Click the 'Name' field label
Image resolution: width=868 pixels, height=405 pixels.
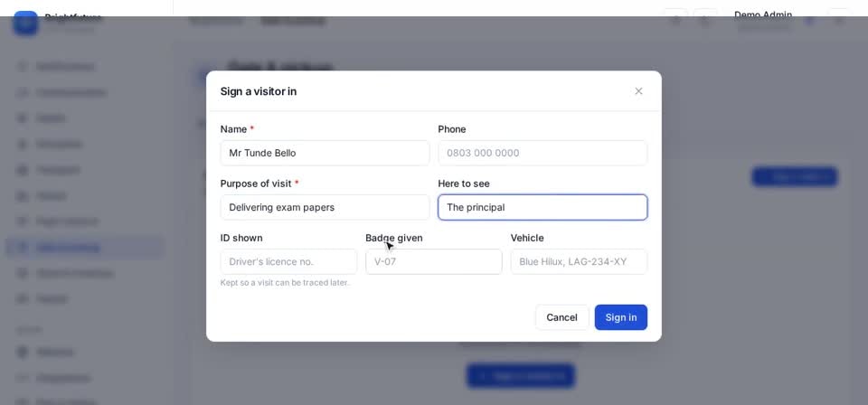click(x=233, y=129)
